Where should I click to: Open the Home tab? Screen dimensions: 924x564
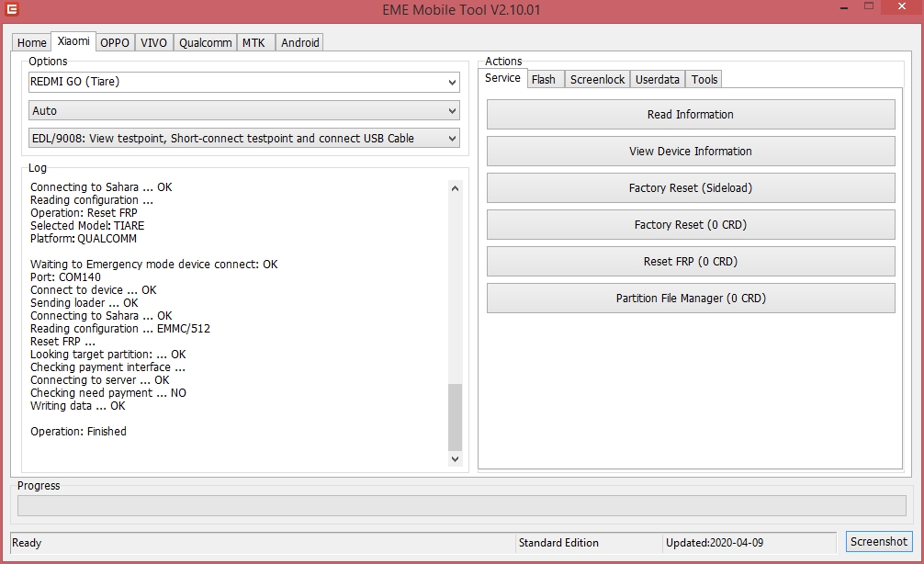[32, 42]
